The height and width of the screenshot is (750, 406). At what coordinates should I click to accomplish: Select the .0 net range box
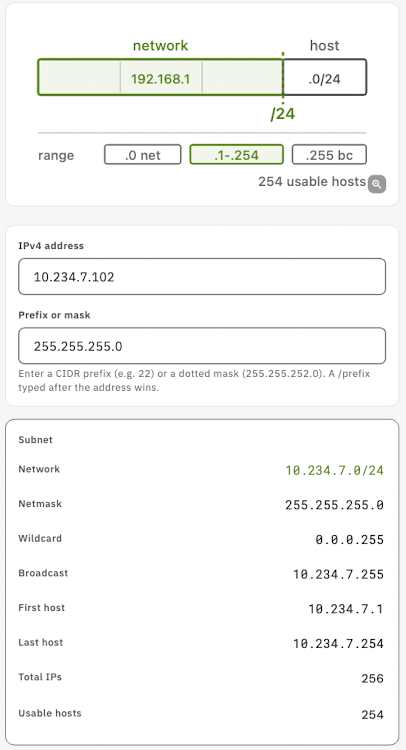point(143,154)
